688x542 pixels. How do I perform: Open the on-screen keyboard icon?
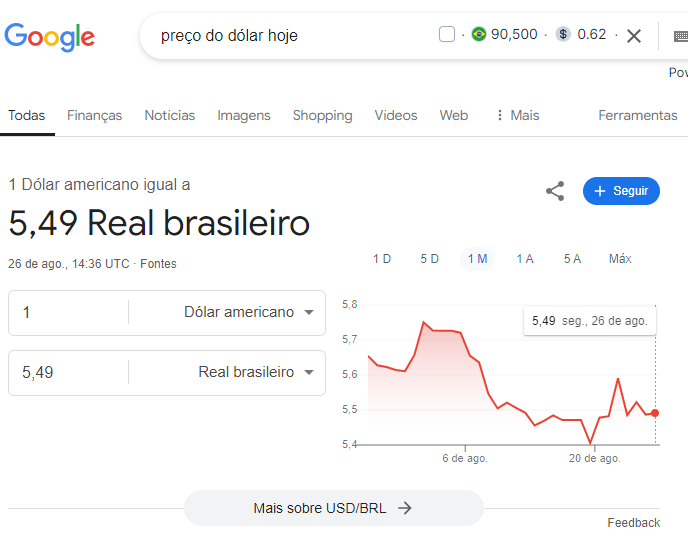(681, 36)
